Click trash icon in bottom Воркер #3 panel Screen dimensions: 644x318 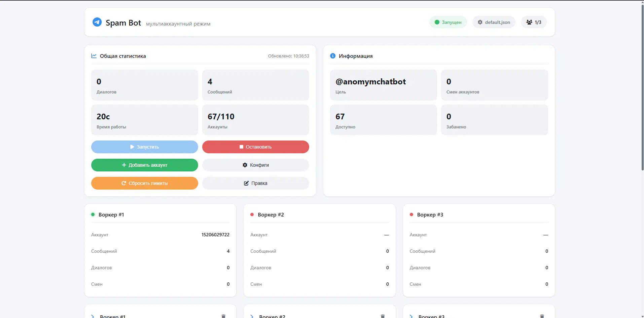[542, 316]
